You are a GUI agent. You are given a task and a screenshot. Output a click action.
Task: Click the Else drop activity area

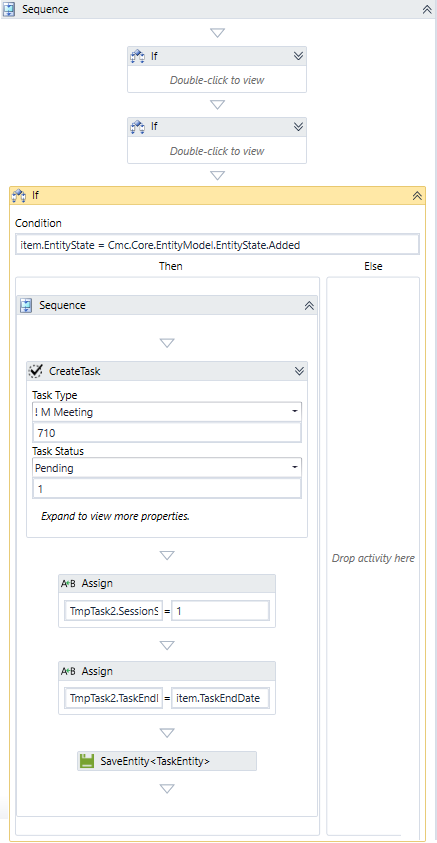tap(373, 558)
